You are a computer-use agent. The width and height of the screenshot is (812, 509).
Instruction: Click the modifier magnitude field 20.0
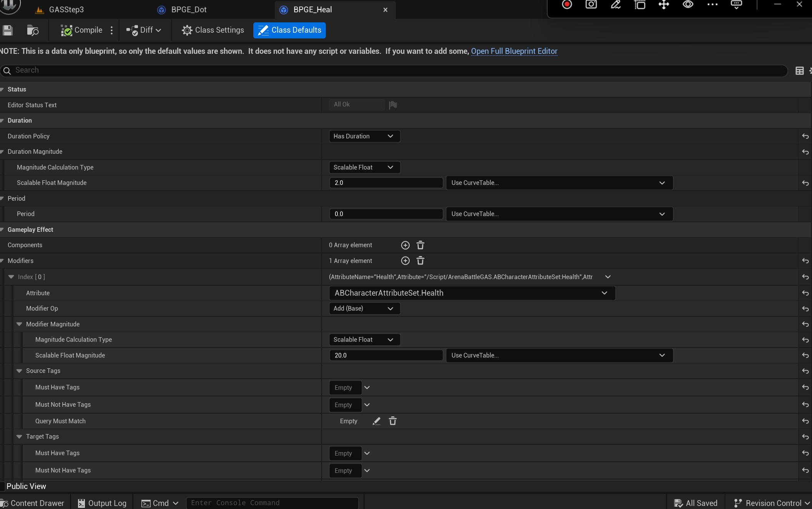386,355
